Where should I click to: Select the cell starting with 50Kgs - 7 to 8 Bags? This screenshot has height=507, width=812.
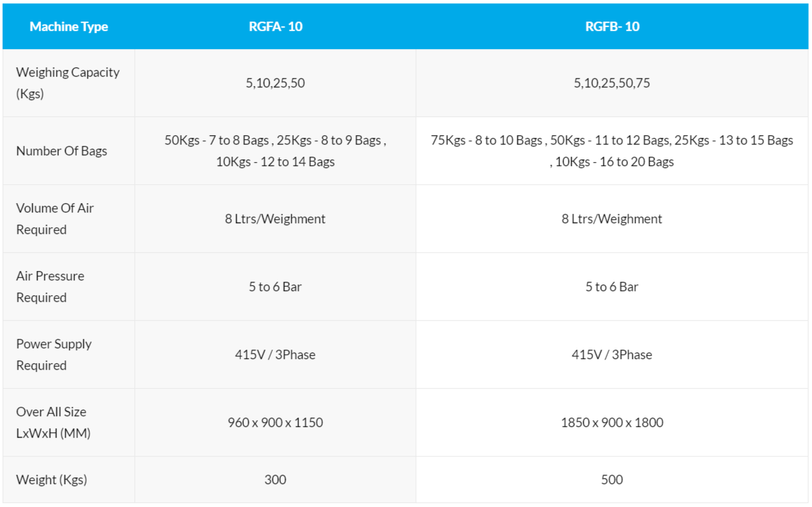[275, 151]
